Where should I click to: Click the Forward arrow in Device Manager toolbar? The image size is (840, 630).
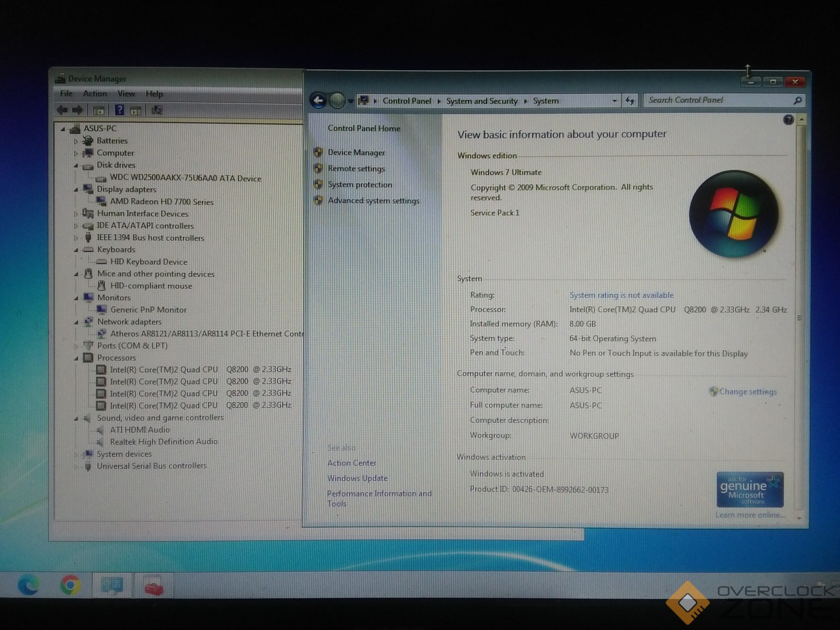78,110
